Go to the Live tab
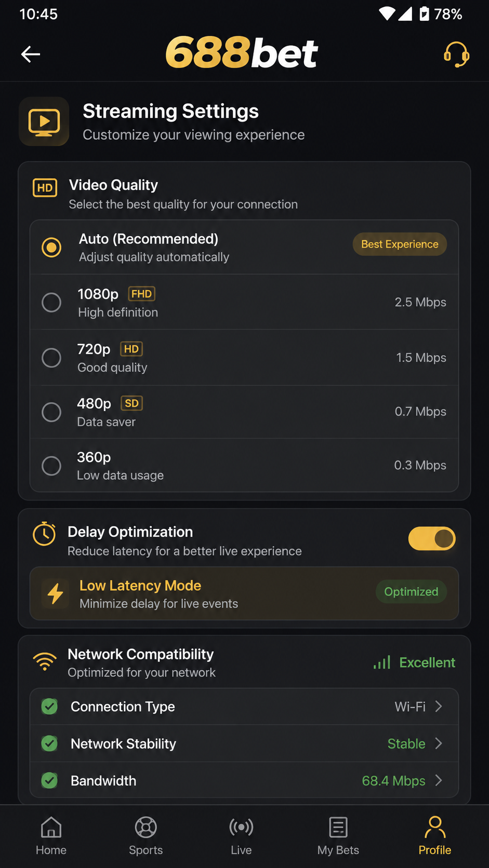The width and height of the screenshot is (489, 868). point(241,835)
